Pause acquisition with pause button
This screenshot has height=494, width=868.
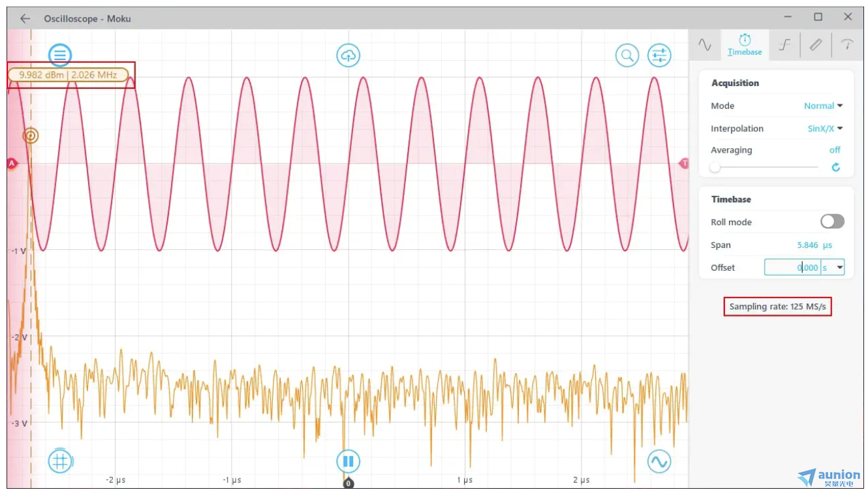tap(349, 461)
